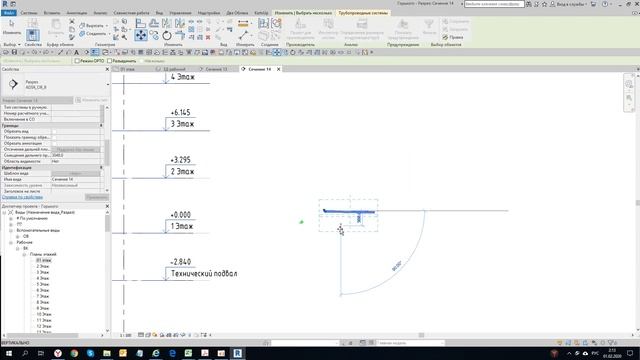Open the Help question mark icon
This screenshot has height=360, width=640.
coord(605,4)
